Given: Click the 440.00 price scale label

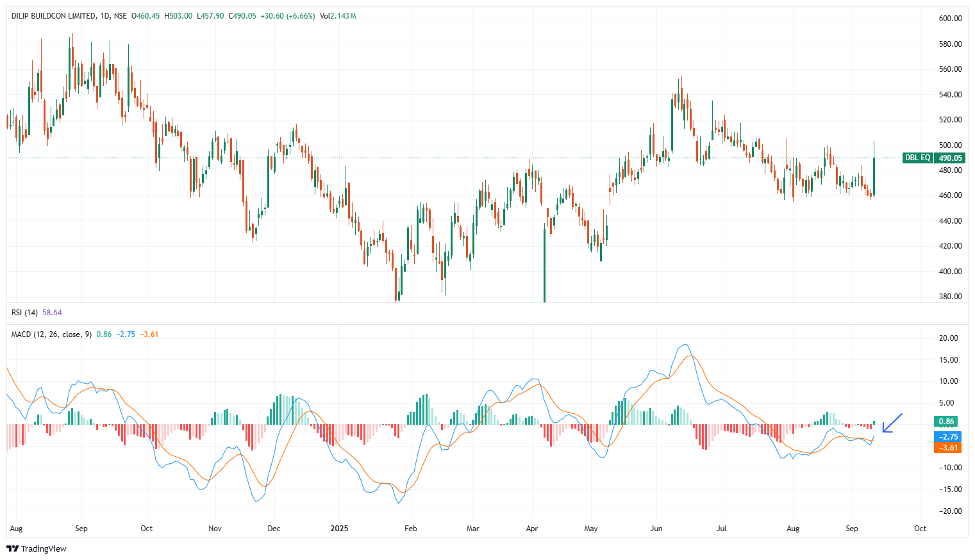Looking at the screenshot, I should (951, 221).
